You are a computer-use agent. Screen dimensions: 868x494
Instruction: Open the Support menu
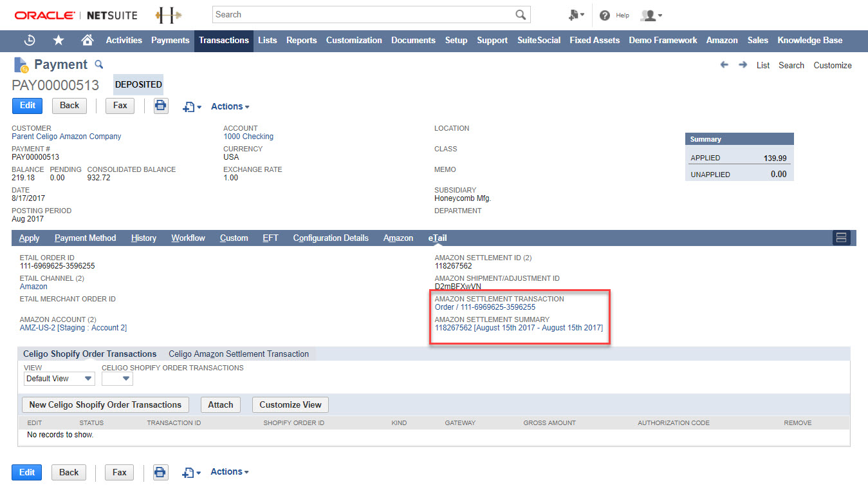click(x=492, y=41)
